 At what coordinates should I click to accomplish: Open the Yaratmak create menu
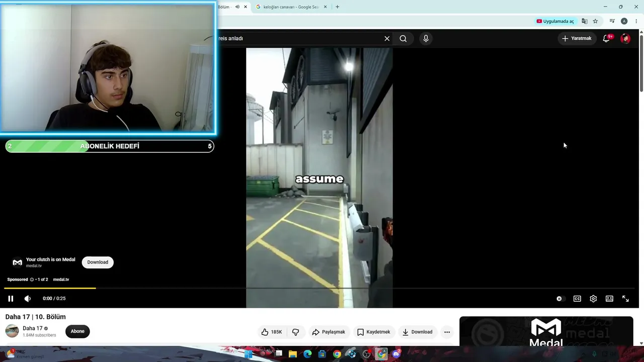pos(577,38)
